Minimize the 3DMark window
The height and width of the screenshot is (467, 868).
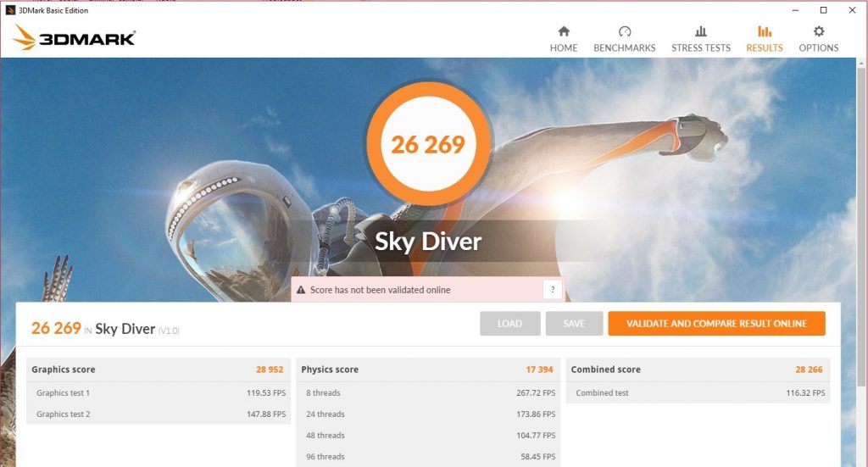click(795, 10)
